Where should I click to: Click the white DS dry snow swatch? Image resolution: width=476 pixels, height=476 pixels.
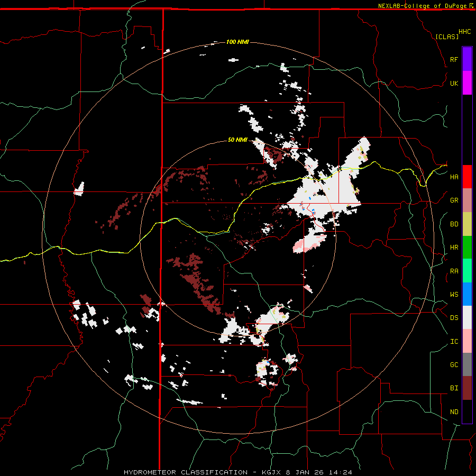click(x=467, y=317)
